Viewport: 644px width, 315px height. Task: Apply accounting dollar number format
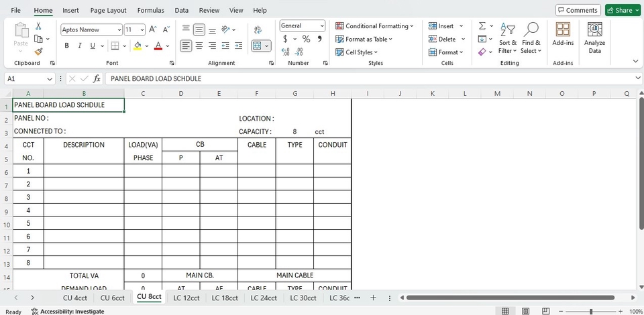coord(285,39)
